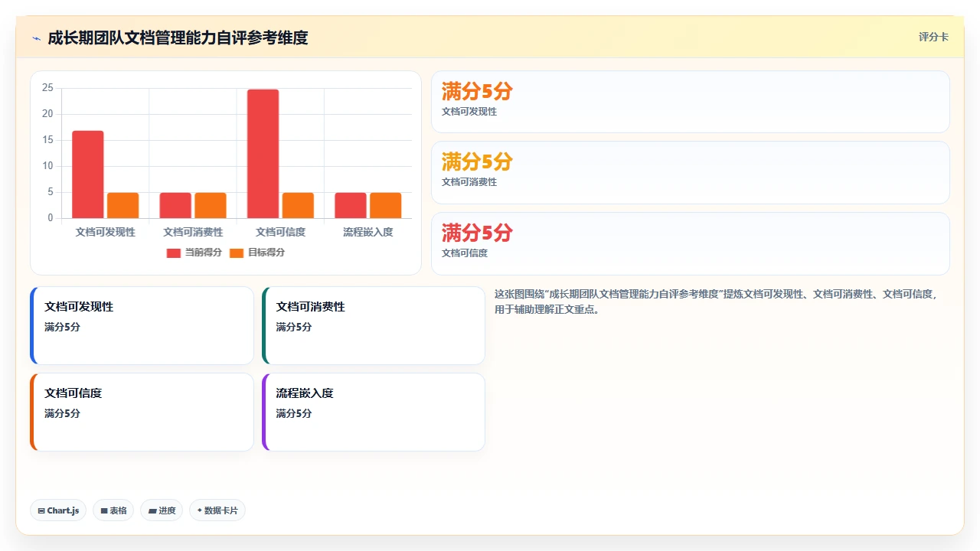Select the purple-edged 流程嵌入度 card
Image resolution: width=980 pixels, height=551 pixels.
pyautogui.click(x=374, y=412)
